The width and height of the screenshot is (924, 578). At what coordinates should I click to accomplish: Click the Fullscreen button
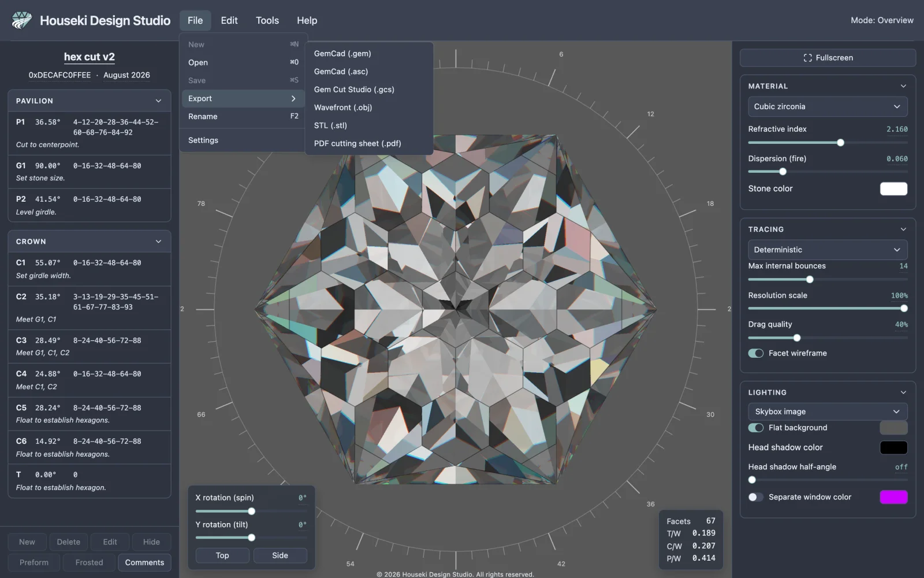coord(828,58)
